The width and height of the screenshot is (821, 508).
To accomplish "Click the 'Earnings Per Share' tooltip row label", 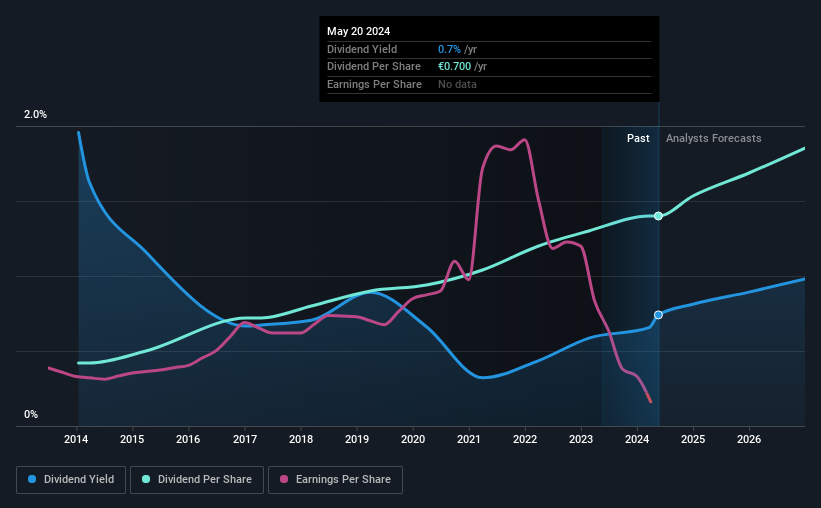I will click(374, 84).
